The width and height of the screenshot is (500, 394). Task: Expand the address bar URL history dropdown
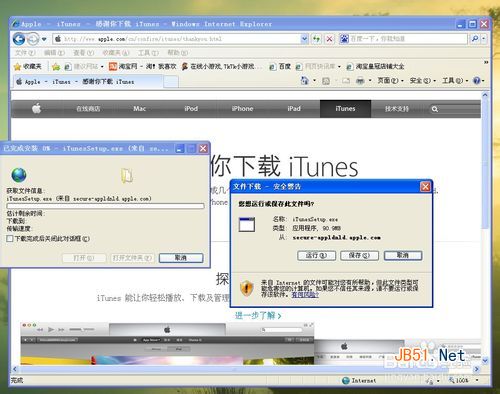point(304,39)
